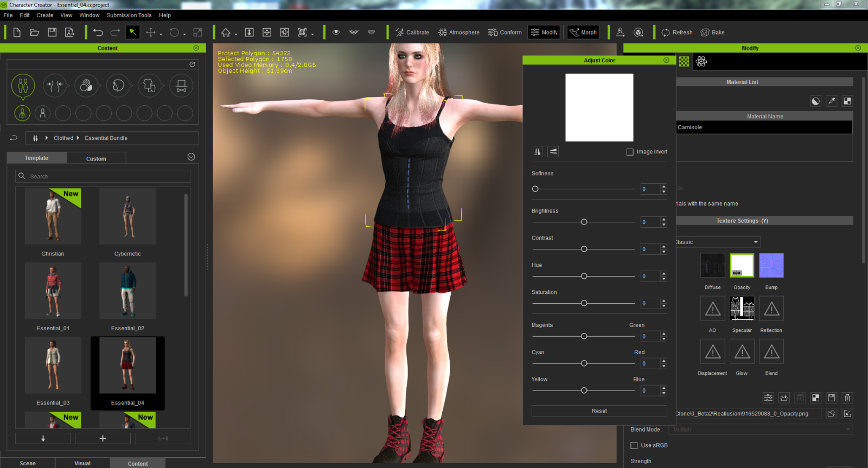Click the Home camera view icon

point(226,33)
